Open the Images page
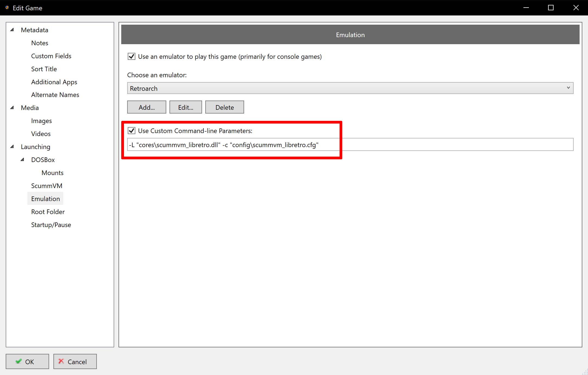This screenshot has width=588, height=375. pos(41,121)
